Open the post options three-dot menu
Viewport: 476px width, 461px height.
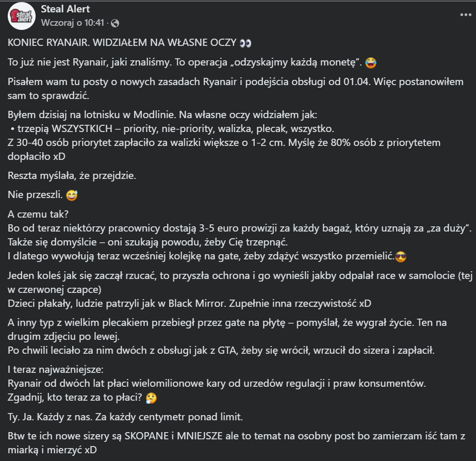465,14
